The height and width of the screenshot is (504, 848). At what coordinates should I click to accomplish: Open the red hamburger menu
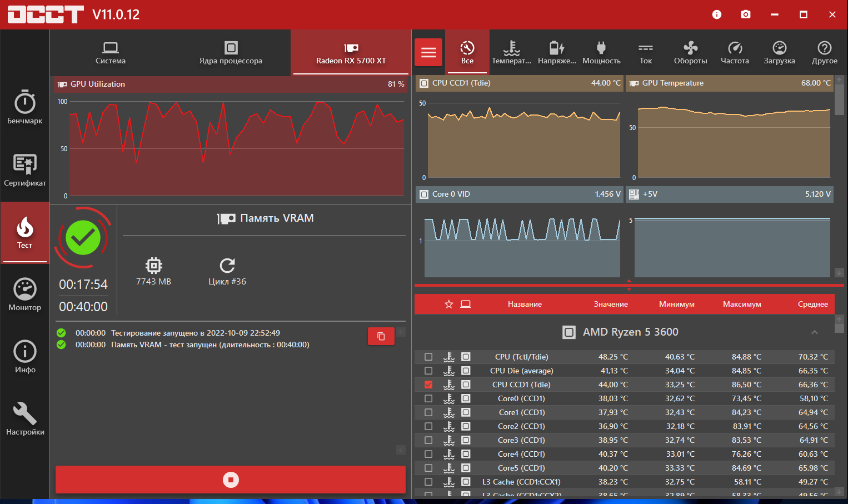[x=428, y=52]
